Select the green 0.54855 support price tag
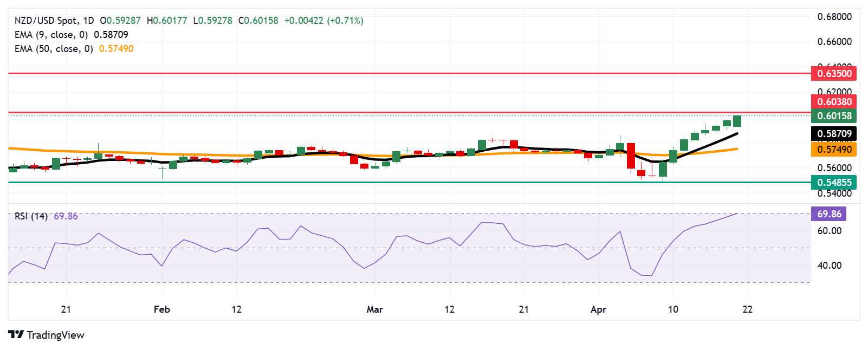Screen dimensions: 868x349 (x=834, y=182)
